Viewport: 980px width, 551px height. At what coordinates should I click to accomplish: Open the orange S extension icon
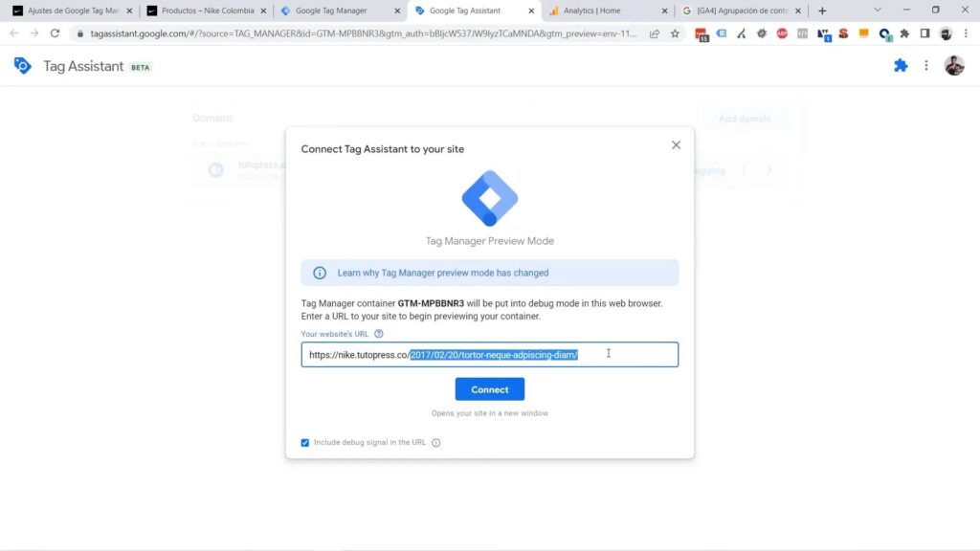click(x=843, y=33)
